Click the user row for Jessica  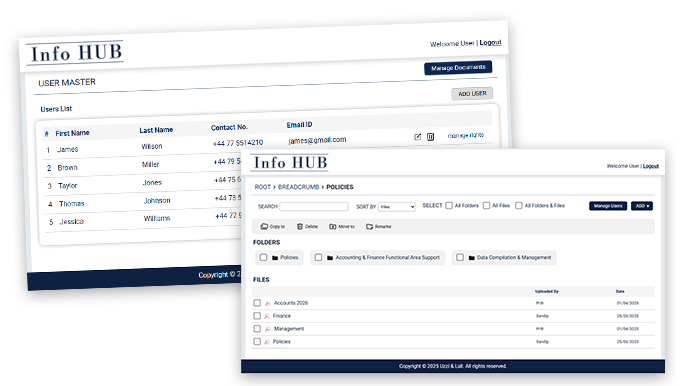tap(143, 219)
